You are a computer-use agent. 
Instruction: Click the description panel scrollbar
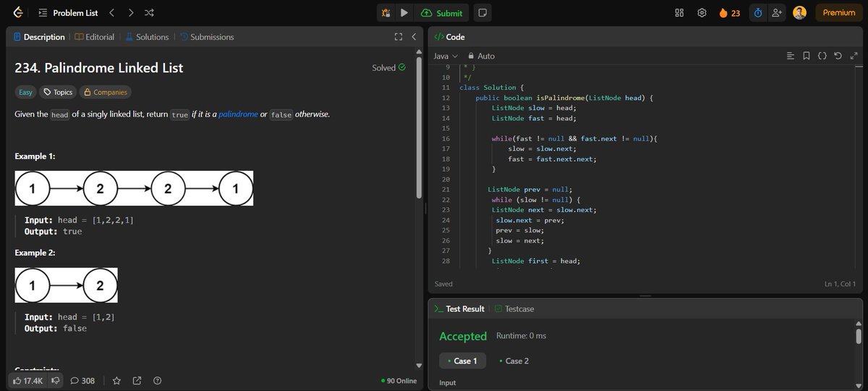click(x=419, y=127)
